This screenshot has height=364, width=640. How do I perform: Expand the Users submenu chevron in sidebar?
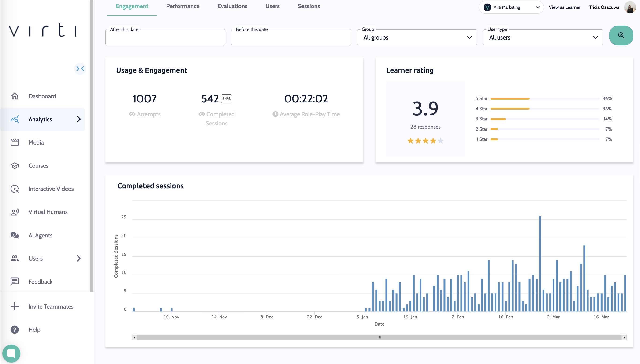[x=78, y=258]
